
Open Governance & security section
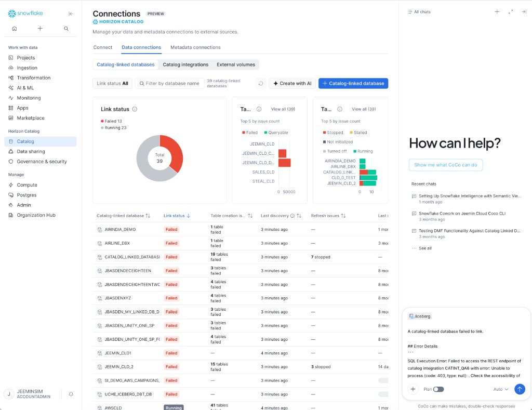pyautogui.click(x=41, y=162)
